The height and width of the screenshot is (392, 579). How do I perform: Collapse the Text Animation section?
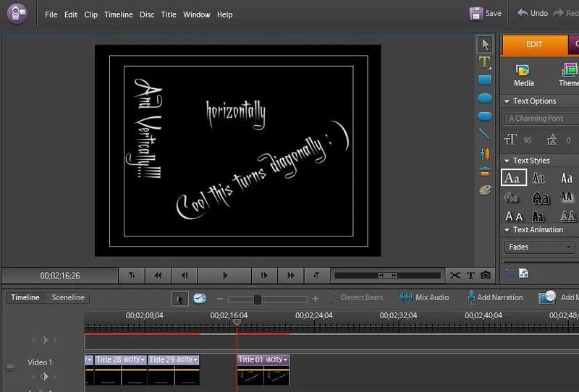(x=507, y=230)
